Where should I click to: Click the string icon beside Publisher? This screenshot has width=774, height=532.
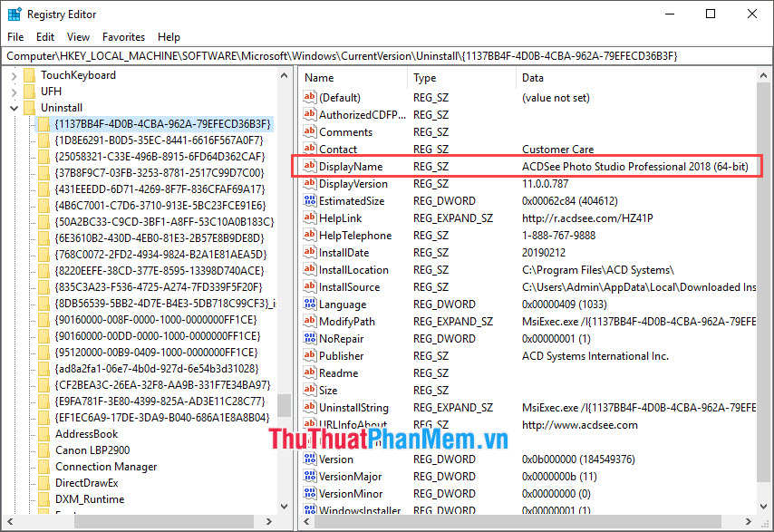tap(309, 355)
